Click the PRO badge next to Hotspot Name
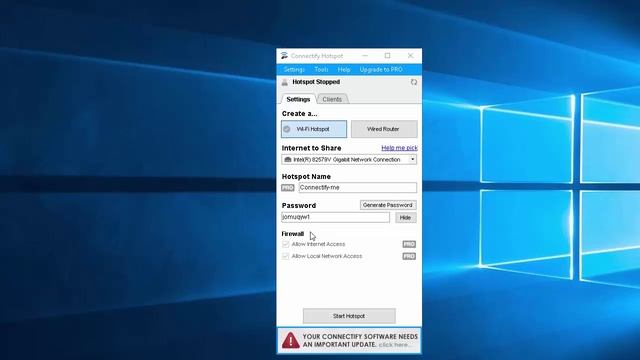Screen dimensions: 640x360 point(287,188)
